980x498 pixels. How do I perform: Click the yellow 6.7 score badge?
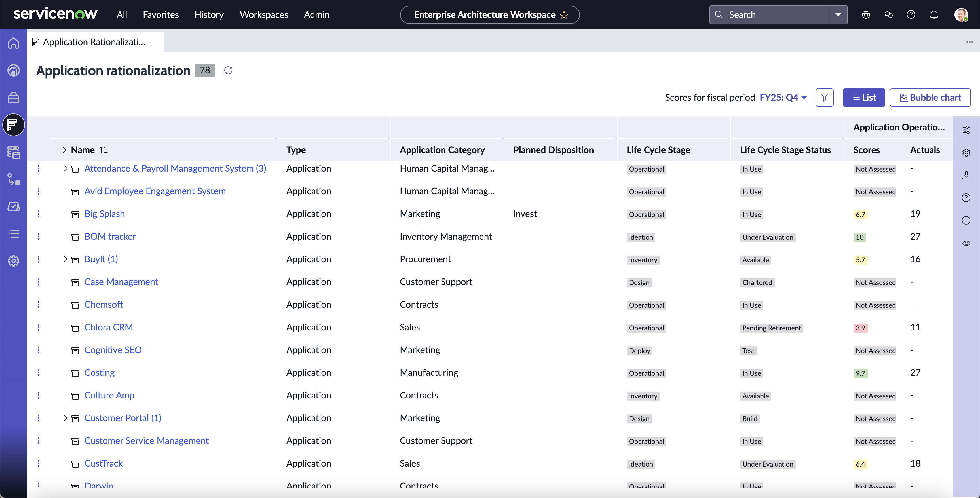pos(861,215)
